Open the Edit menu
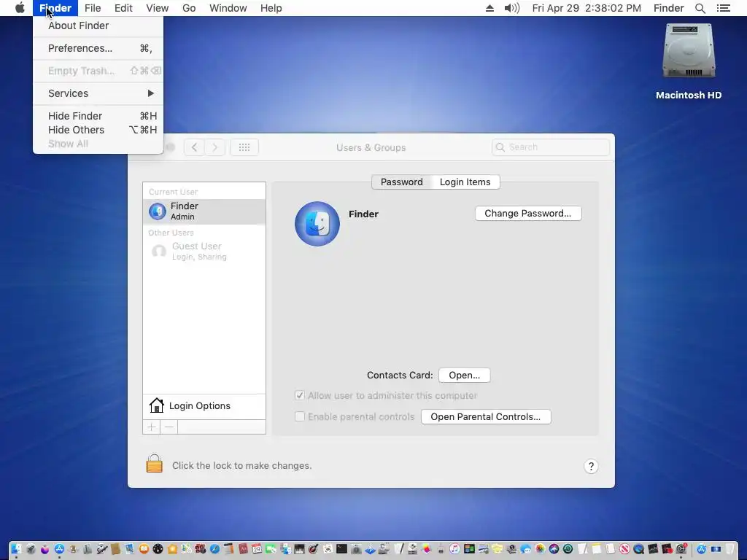The height and width of the screenshot is (560, 747). tap(123, 8)
